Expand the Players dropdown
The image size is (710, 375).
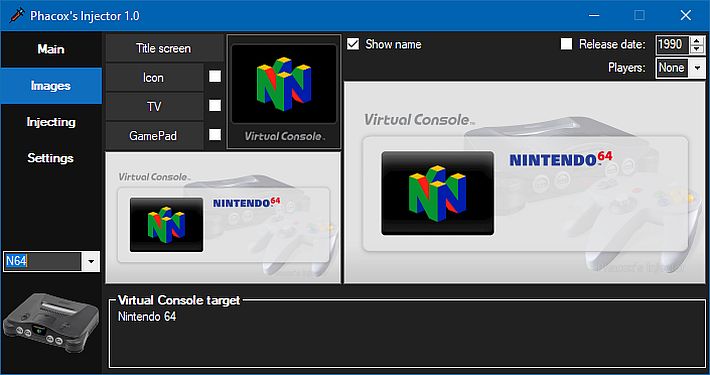click(x=697, y=68)
